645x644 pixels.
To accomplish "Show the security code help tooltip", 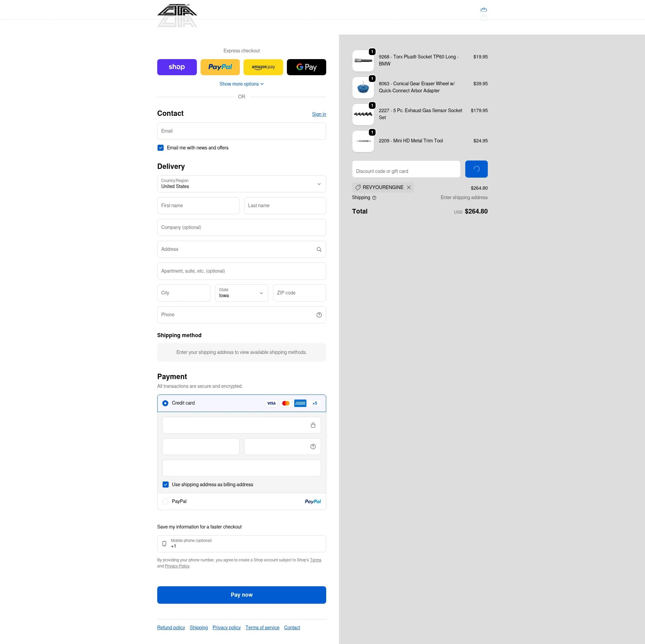I will pyautogui.click(x=312, y=446).
